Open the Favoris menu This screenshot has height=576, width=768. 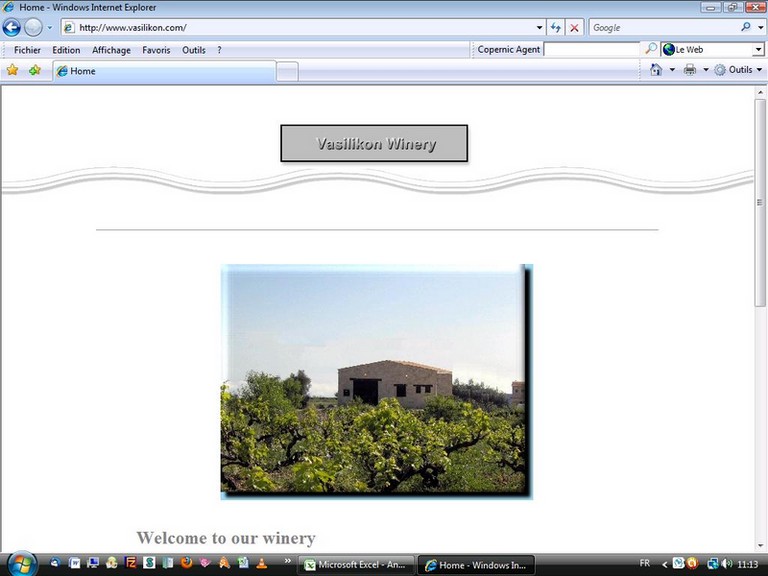[156, 50]
